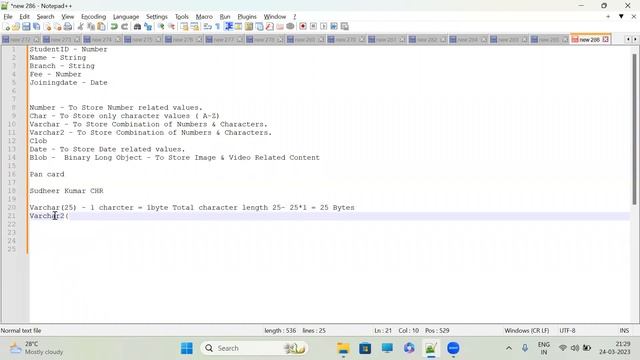This screenshot has height=360, width=640.
Task: Click the Redo toolbar icon
Action: pos(124,27)
